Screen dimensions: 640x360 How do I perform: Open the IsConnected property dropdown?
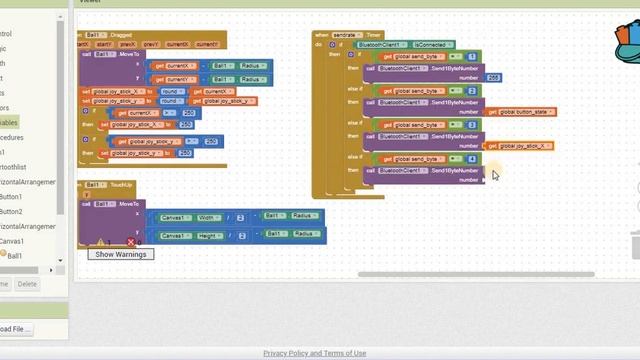coord(433,45)
